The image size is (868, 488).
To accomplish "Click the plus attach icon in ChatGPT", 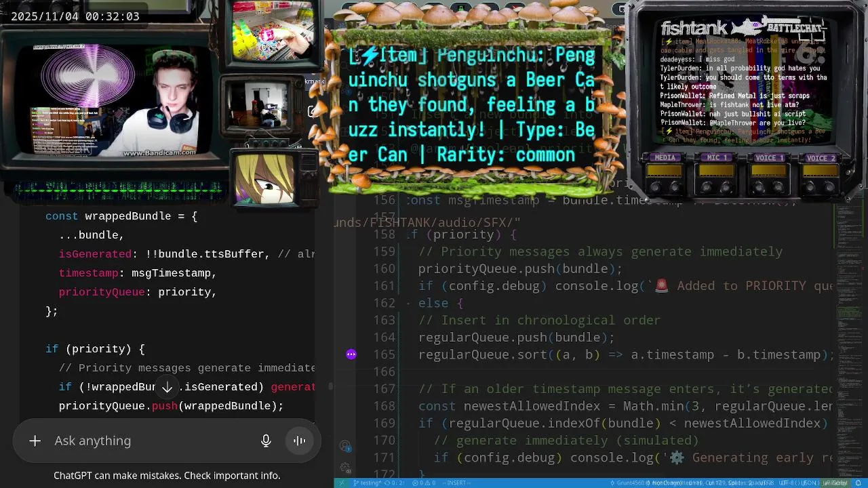I will coord(35,441).
